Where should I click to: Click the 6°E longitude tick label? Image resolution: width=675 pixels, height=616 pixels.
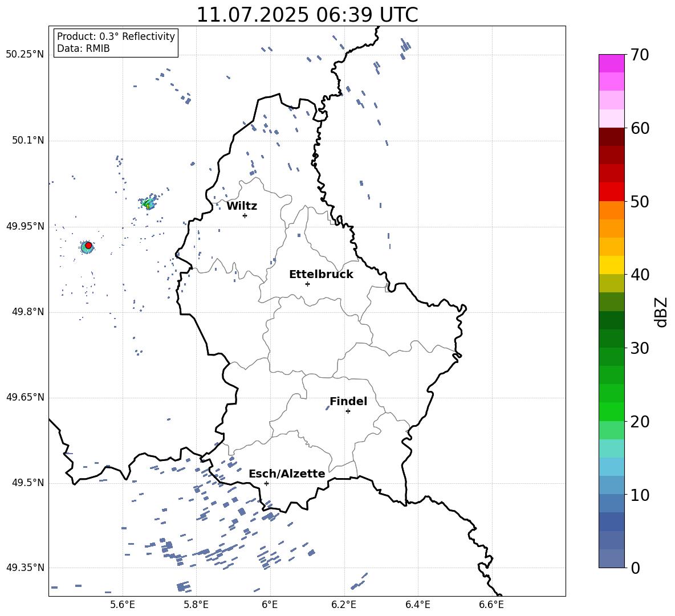tap(270, 605)
